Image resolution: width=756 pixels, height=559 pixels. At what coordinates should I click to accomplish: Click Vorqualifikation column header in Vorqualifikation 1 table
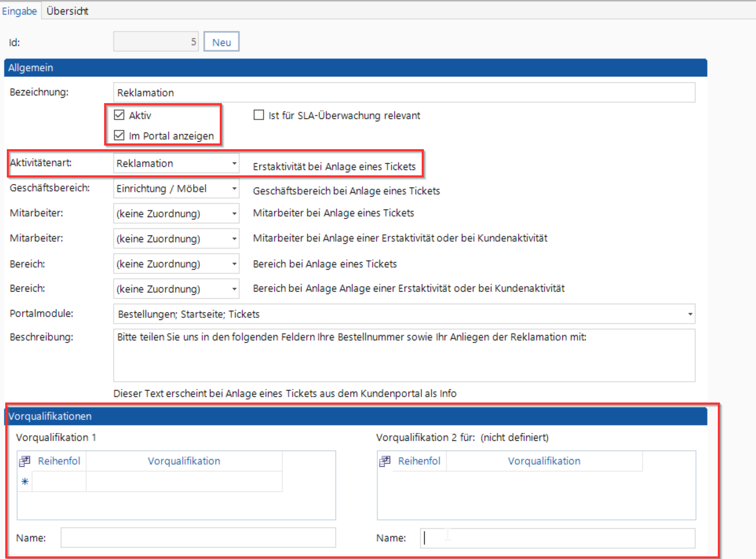coord(184,461)
